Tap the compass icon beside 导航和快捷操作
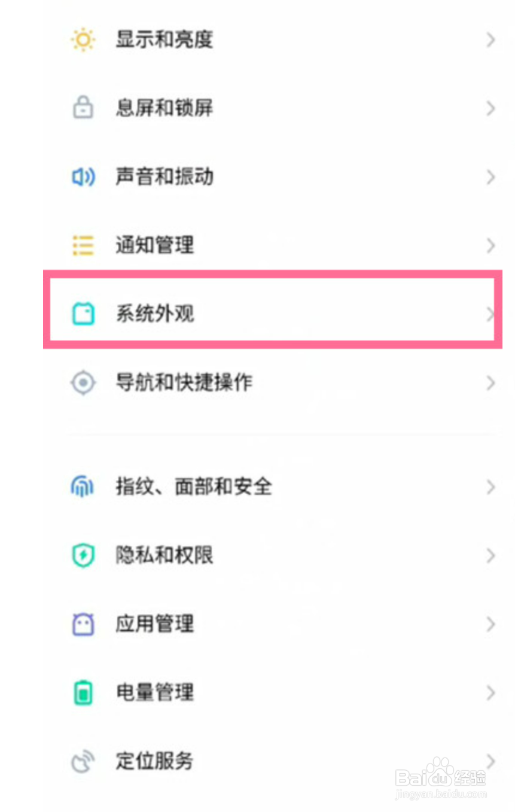Screen dimensions: 515x812 pos(83,383)
